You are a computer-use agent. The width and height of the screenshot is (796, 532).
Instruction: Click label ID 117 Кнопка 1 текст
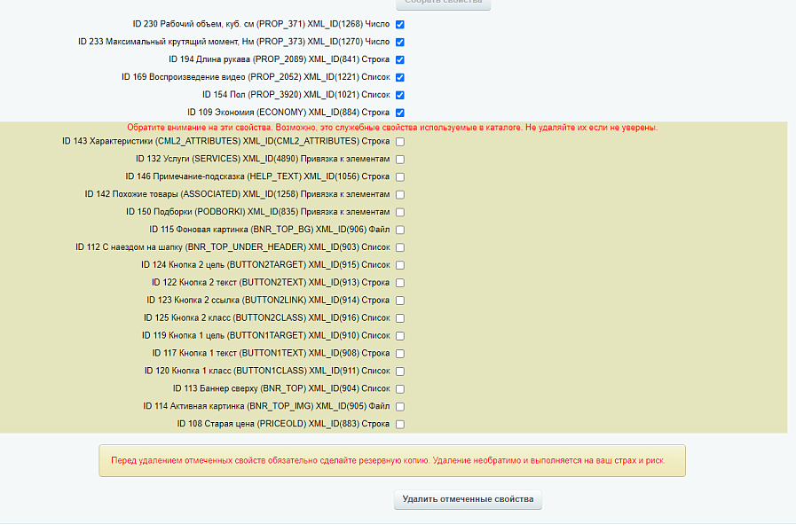(271, 353)
